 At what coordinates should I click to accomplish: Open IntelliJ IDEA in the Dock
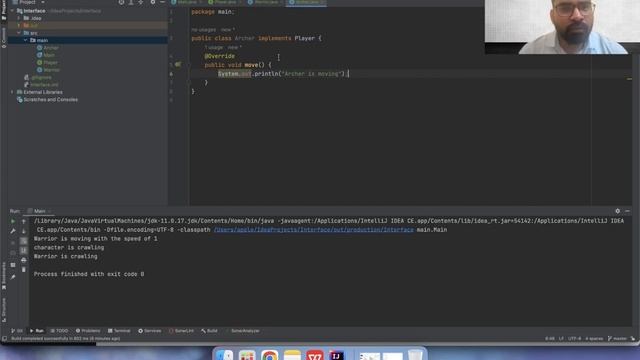click(x=336, y=355)
